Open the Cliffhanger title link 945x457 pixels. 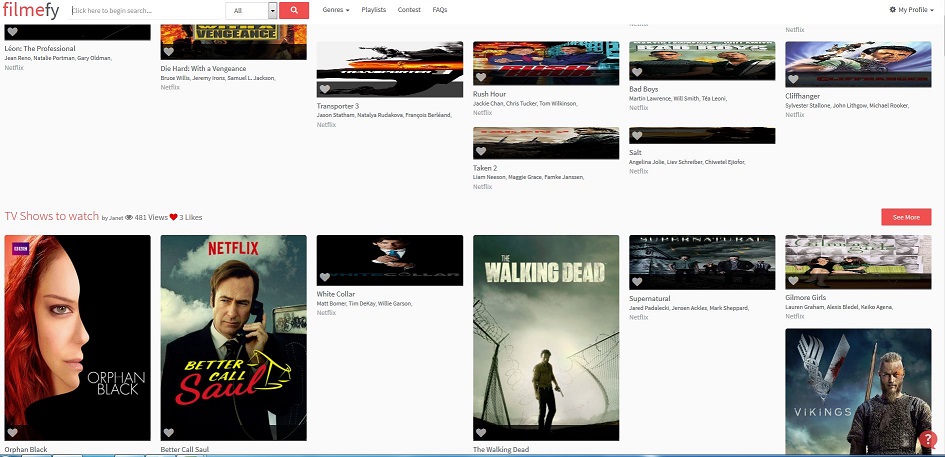tap(803, 96)
